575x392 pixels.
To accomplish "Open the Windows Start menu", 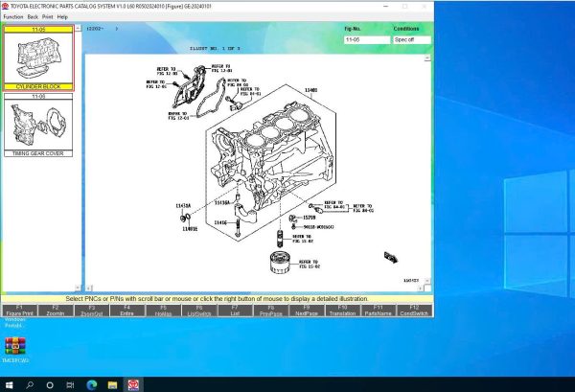I will pyautogui.click(x=10, y=385).
